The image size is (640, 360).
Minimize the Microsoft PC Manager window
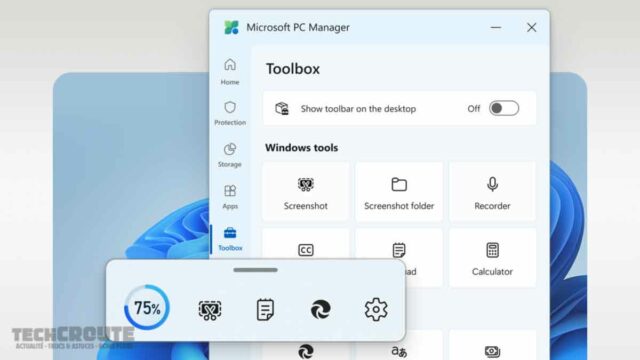[496, 27]
